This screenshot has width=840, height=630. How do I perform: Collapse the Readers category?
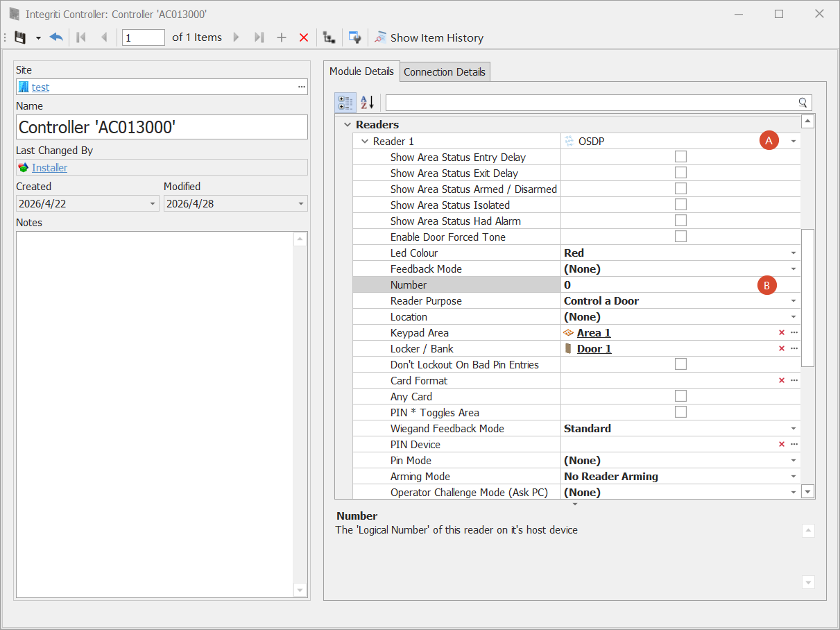click(x=348, y=125)
